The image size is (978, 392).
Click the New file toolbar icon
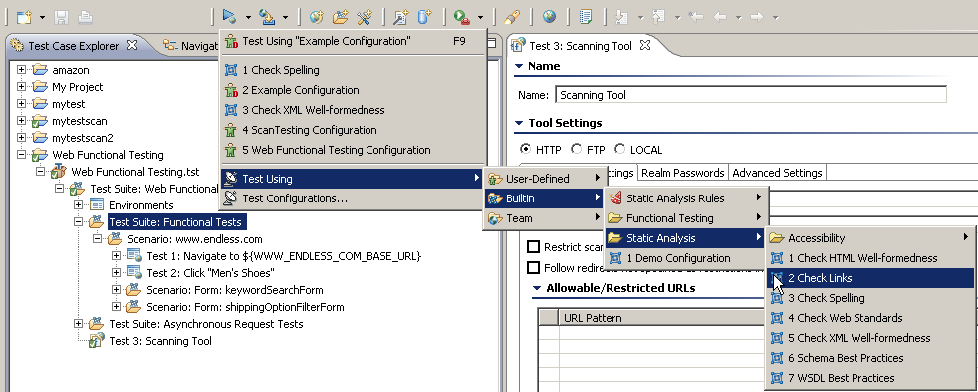click(x=24, y=17)
